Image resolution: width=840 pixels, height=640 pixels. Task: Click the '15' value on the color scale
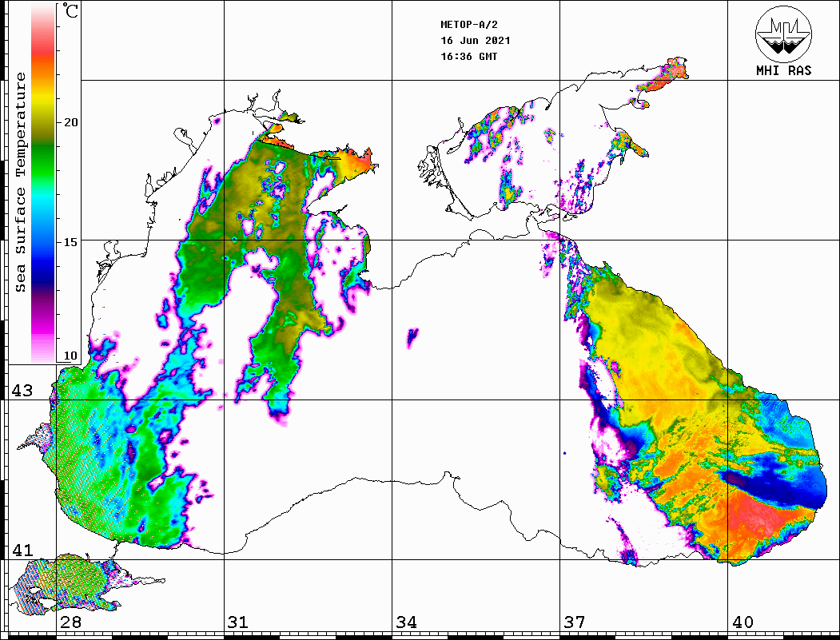(70, 242)
